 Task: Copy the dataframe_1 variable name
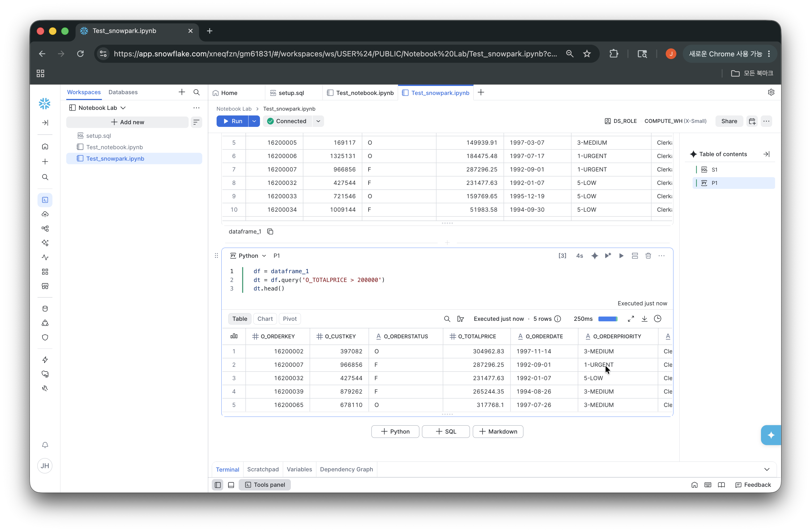coord(270,232)
